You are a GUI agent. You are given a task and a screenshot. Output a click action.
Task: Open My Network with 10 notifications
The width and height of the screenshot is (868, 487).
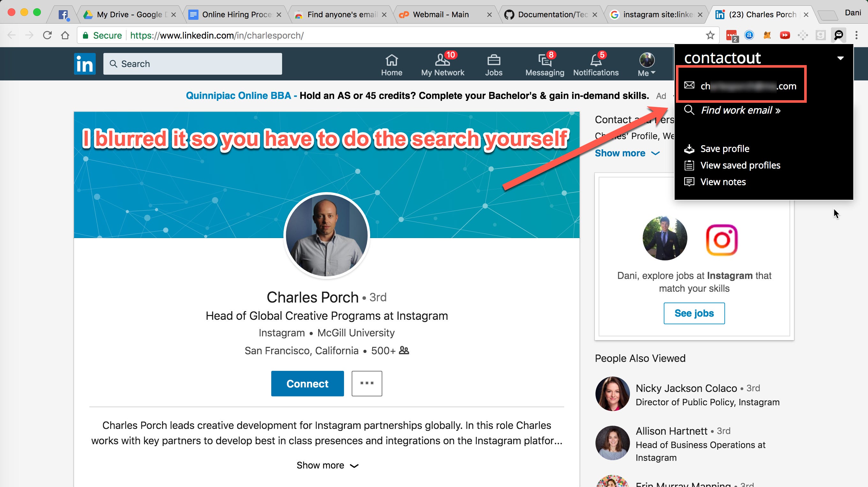442,65
